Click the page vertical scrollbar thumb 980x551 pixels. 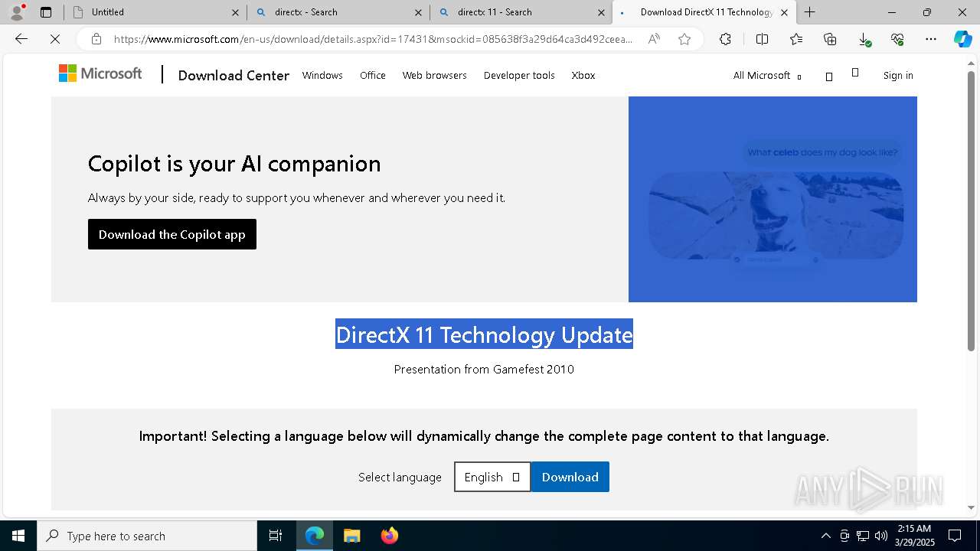(x=971, y=210)
